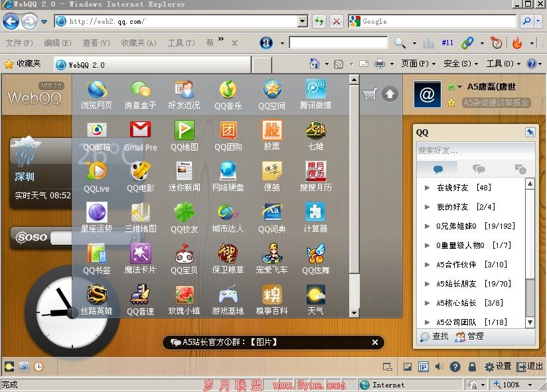547x392 pixels.
Task: Toggle the sound speaker icon
Action: click(x=439, y=367)
